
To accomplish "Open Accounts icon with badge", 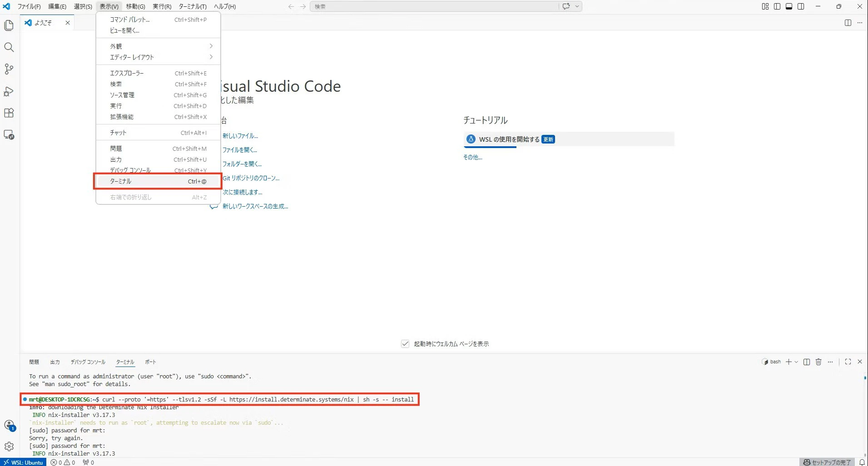I will click(9, 425).
